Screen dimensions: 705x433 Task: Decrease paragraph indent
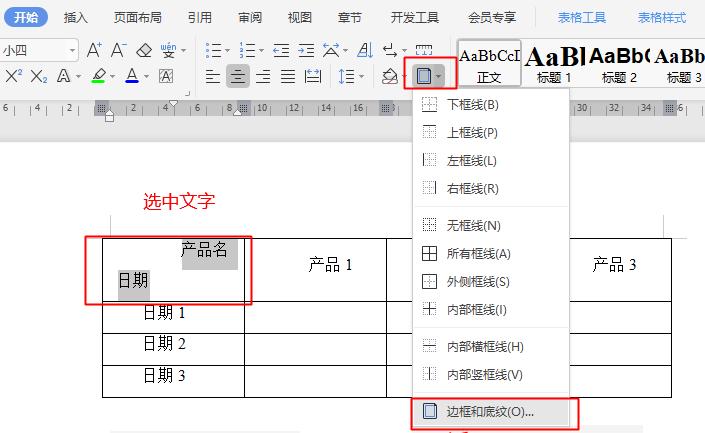pos(281,50)
